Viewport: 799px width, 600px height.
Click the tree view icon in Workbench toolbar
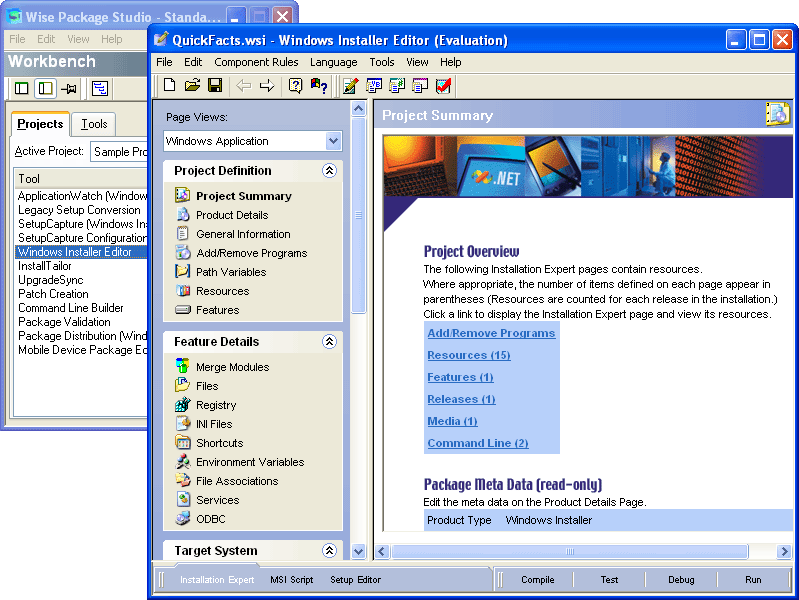pyautogui.click(x=100, y=88)
